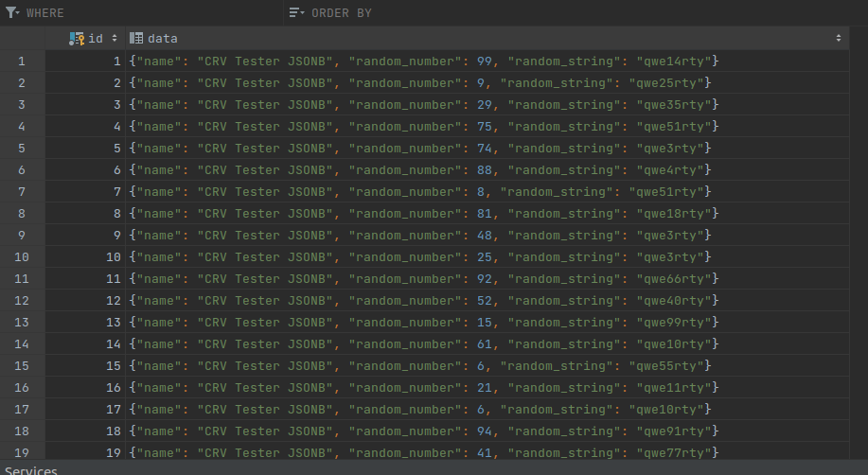Open the Services tool window
The image size is (868, 475).
click(x=31, y=469)
